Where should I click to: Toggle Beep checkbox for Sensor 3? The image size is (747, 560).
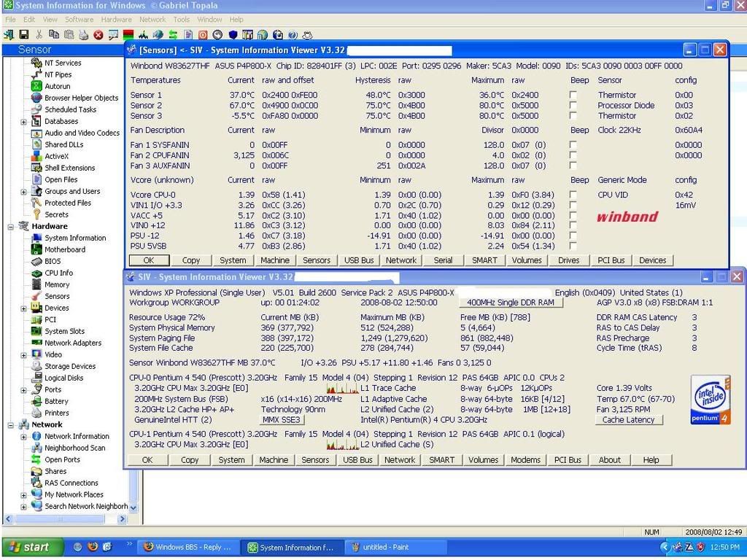pyautogui.click(x=573, y=116)
